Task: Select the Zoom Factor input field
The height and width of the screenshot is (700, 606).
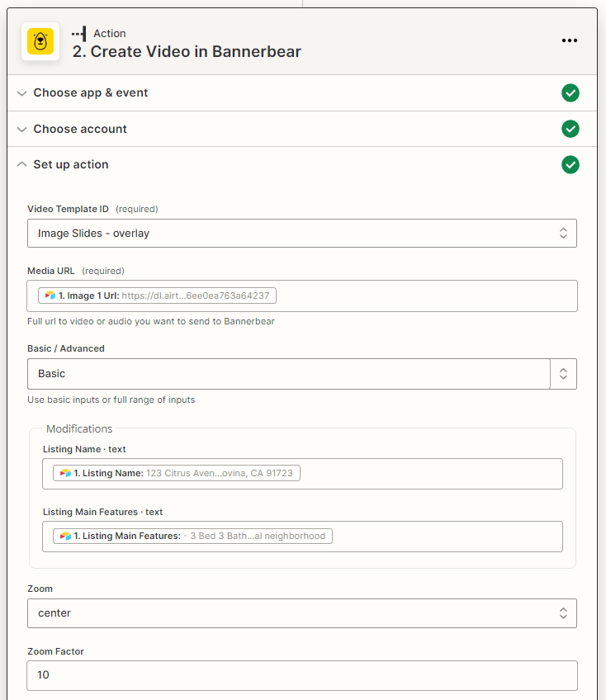Action: click(x=302, y=675)
